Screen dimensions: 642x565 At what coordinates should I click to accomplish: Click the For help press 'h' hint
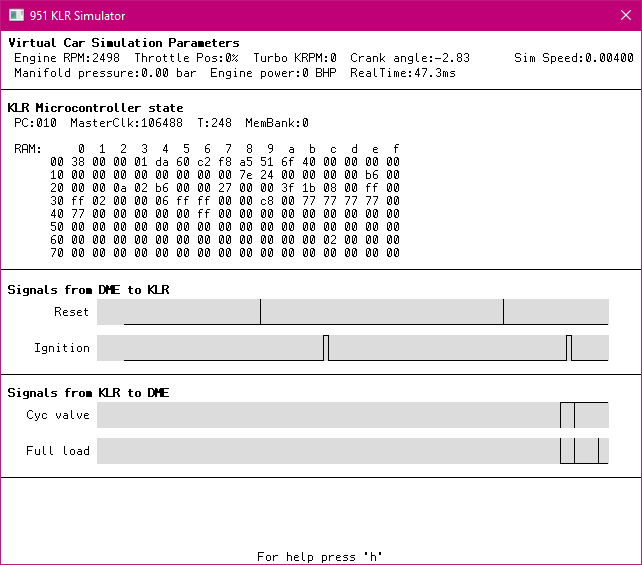pos(319,557)
